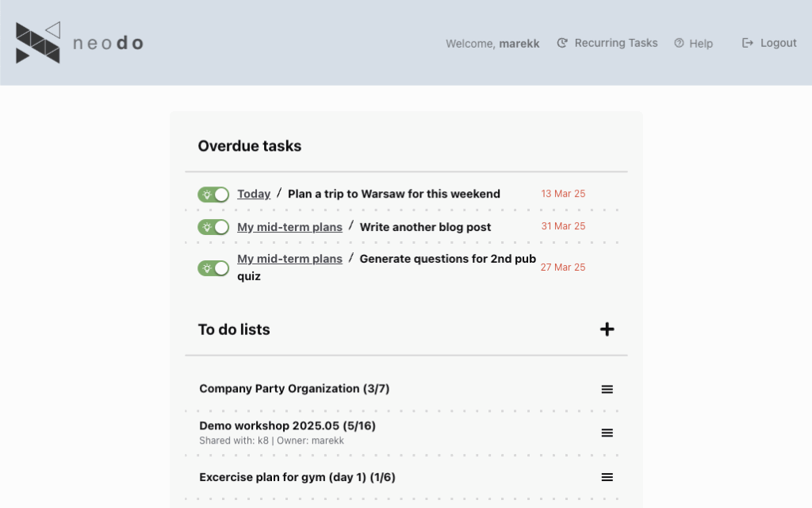Open the Demo workshop 2025.05 (5/16) list

click(287, 425)
